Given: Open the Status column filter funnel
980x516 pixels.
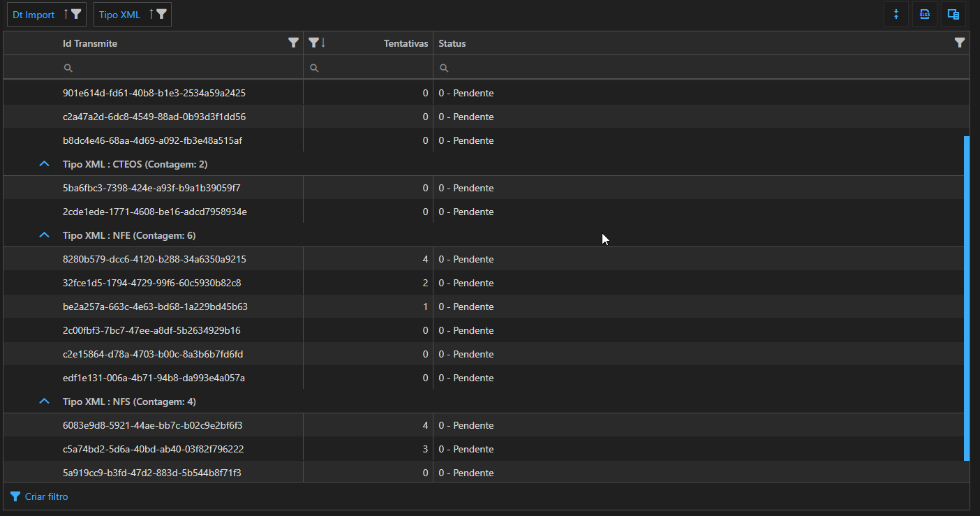Looking at the screenshot, I should point(960,43).
